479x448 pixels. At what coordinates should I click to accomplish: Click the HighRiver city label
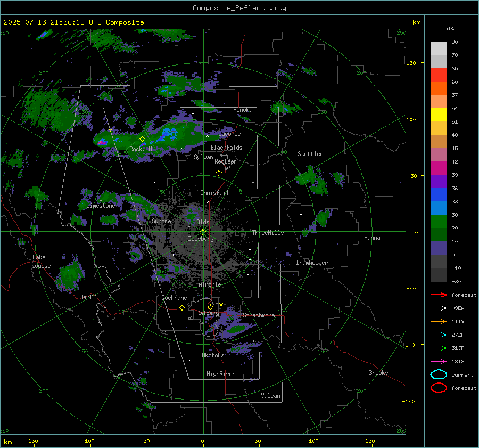pyautogui.click(x=221, y=374)
